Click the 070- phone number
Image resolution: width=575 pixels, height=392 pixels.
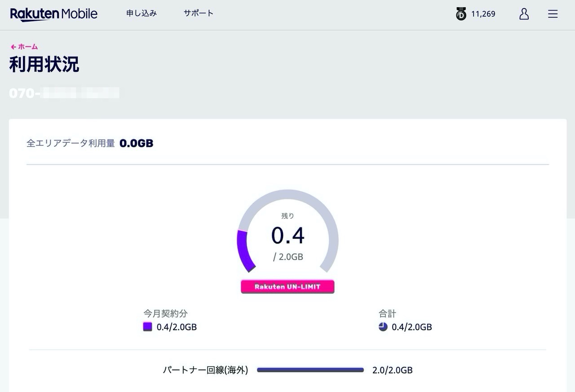64,93
